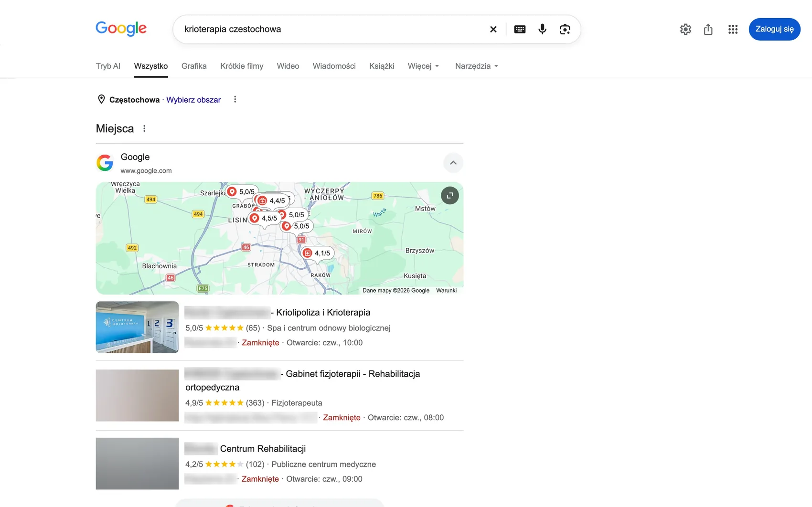Open the Wideo tab

288,66
